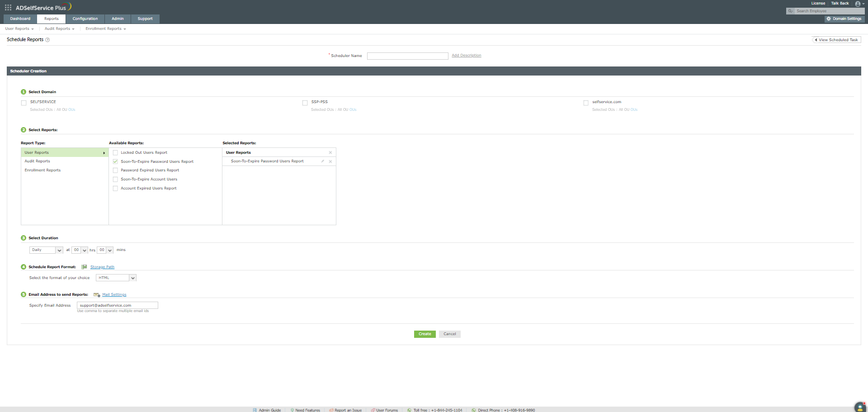Click the ADSelfService Plus logo
868x412 pixels.
coord(43,7)
